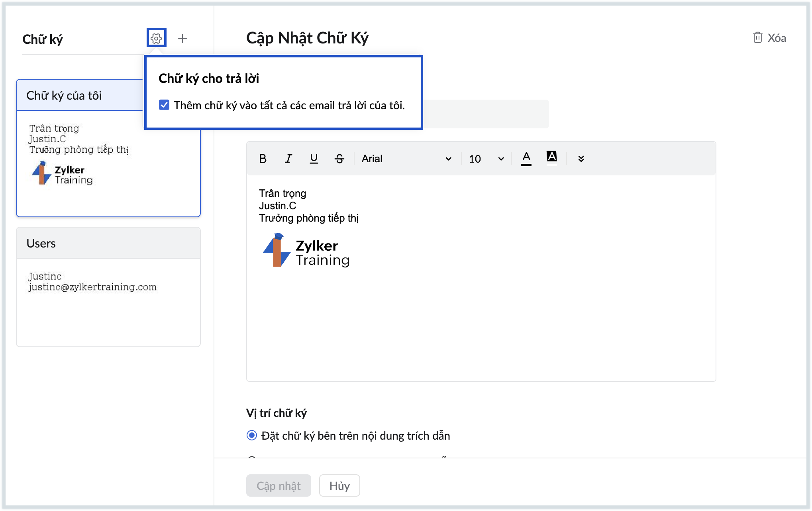Viewport: 812px width, 511px height.
Task: Choose a font color with the A icon
Action: (526, 158)
